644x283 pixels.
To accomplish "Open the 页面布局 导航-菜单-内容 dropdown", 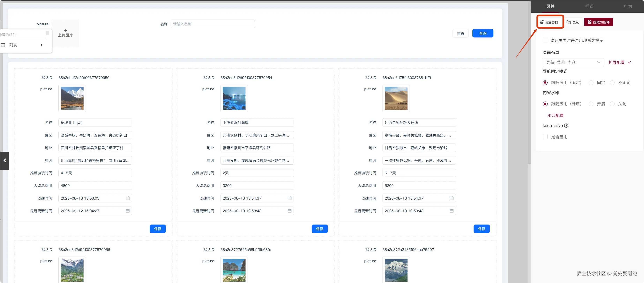I will point(573,62).
